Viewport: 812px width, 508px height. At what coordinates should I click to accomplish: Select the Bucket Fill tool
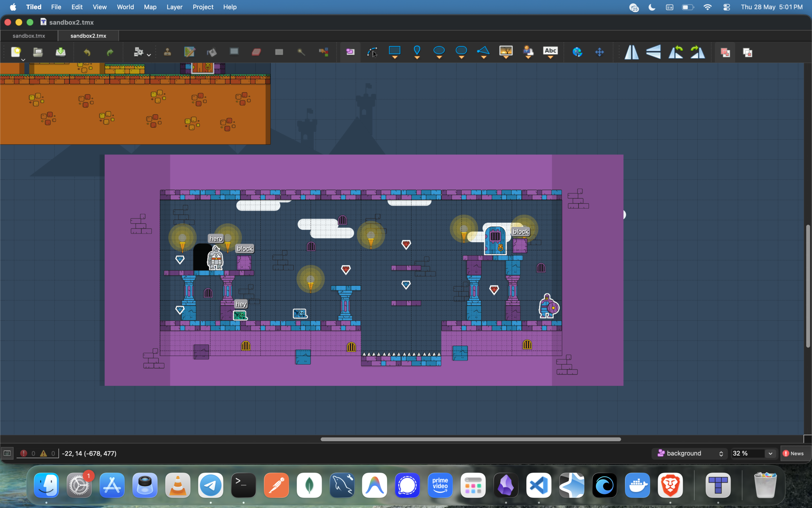(212, 52)
